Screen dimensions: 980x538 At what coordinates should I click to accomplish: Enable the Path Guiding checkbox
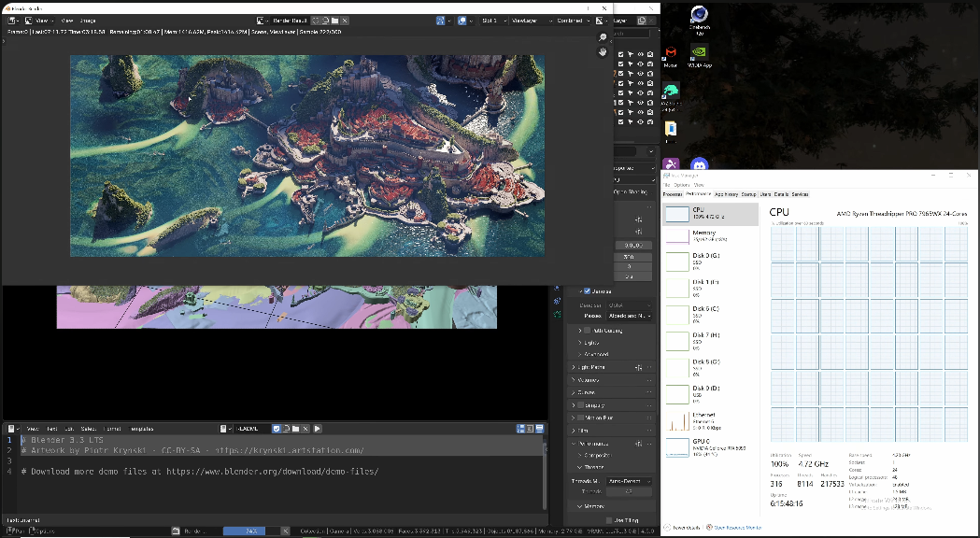point(587,331)
